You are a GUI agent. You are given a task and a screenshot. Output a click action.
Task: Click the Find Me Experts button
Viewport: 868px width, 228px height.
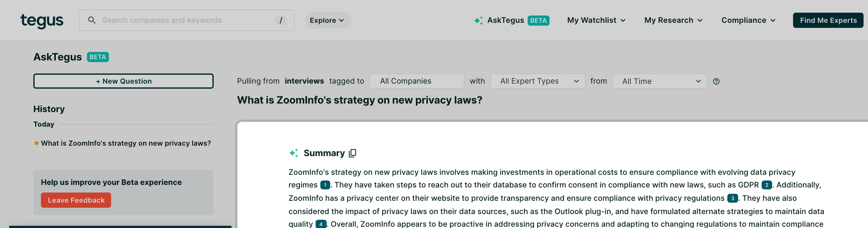tap(828, 21)
